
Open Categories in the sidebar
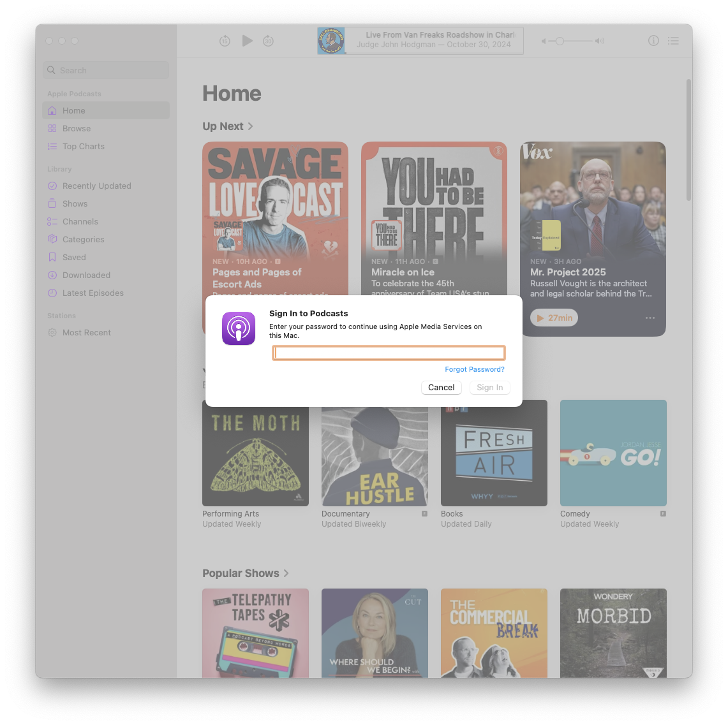pos(106,239)
